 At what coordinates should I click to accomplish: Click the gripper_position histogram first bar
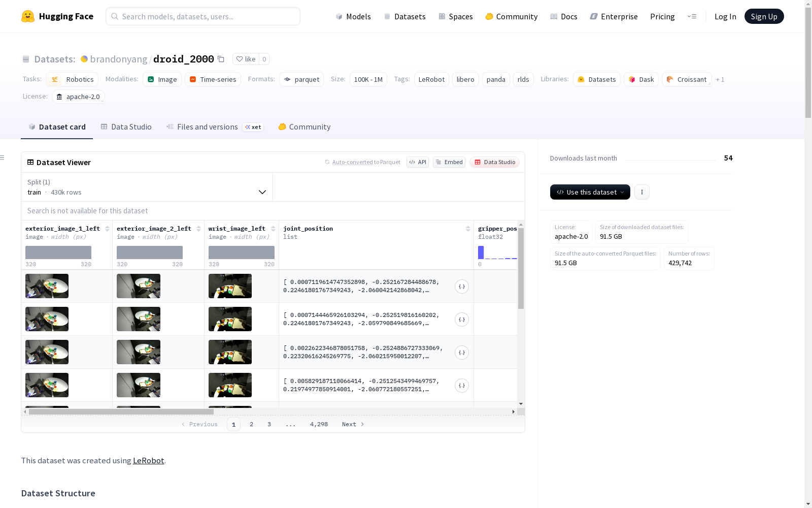tap(481, 252)
